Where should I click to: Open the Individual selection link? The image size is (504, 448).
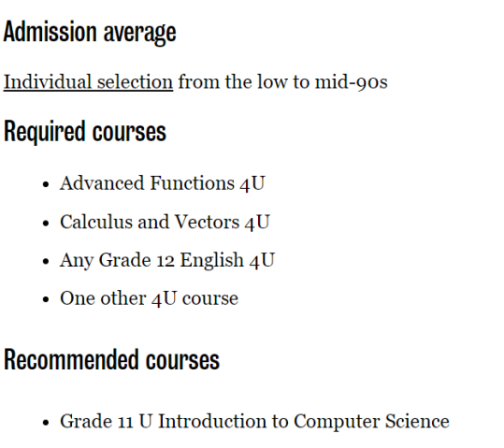coord(88,82)
